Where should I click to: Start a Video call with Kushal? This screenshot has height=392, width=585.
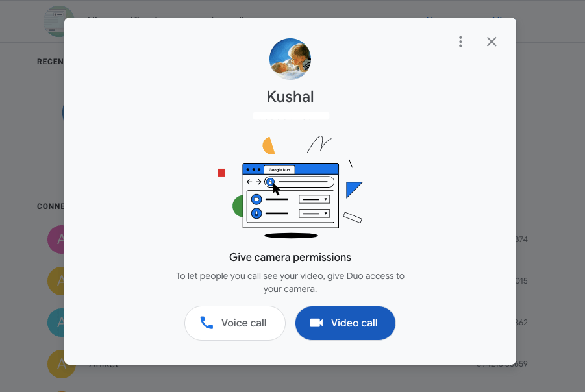345,323
